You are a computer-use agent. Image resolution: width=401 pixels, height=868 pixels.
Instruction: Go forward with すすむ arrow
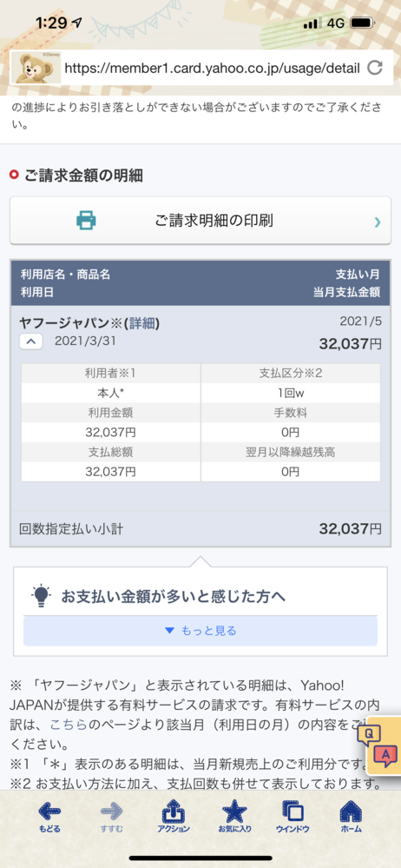click(x=111, y=818)
